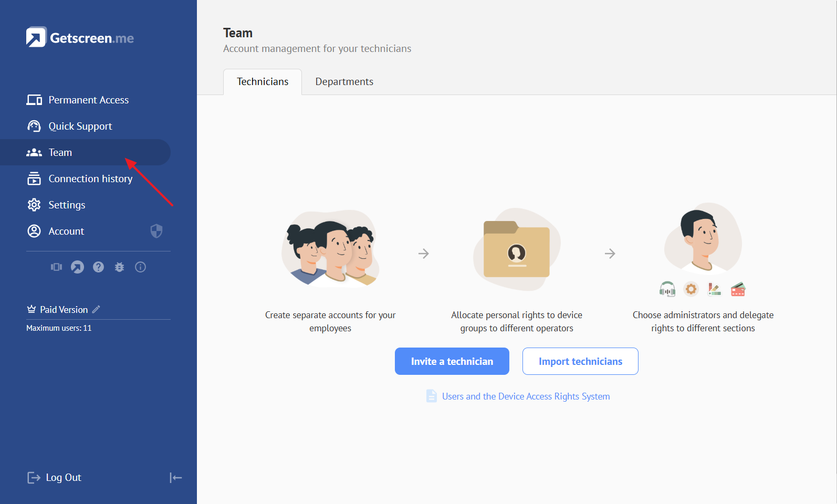Click the carousel icon in sidebar
Viewport: 837px width, 504px height.
[56, 267]
